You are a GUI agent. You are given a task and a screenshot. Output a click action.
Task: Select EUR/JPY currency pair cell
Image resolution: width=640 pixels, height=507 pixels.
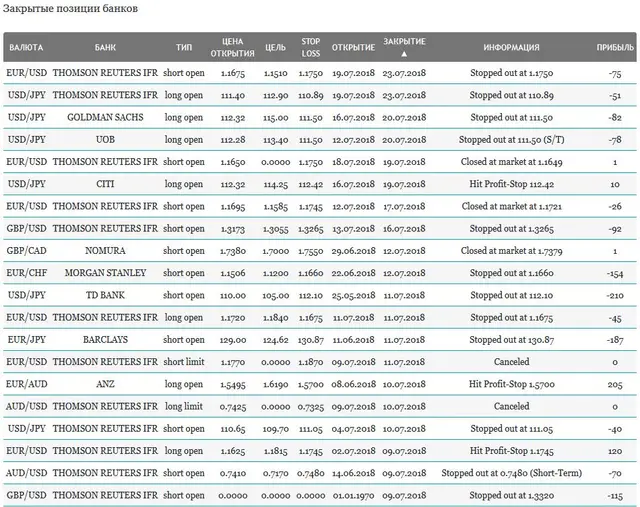coord(27,340)
